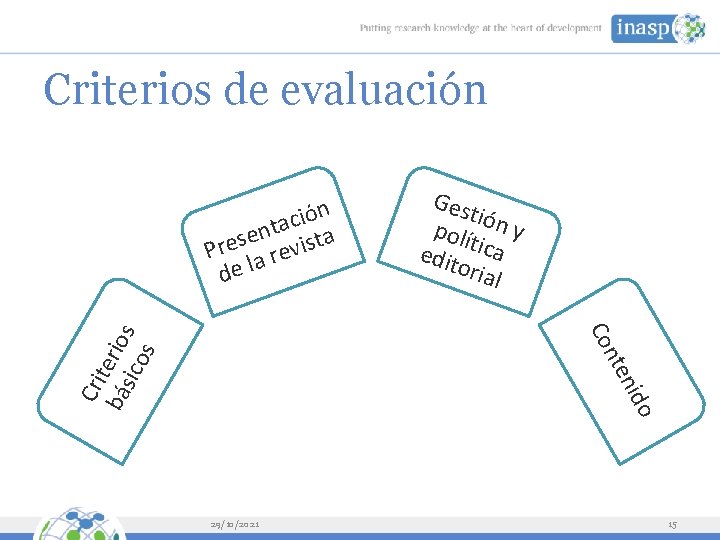Image resolution: width=720 pixels, height=540 pixels.
Task: Click the date in the footer
Action: coord(235,524)
